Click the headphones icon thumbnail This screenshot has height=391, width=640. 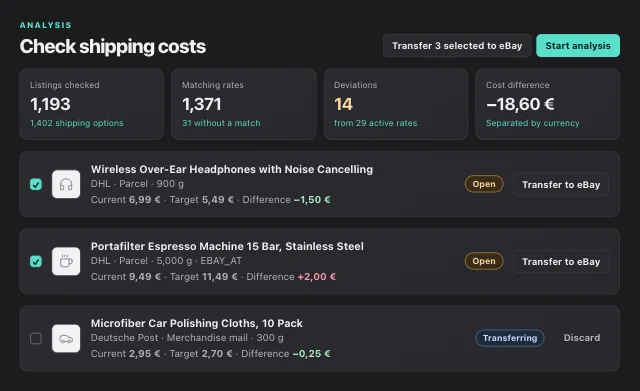(x=66, y=184)
